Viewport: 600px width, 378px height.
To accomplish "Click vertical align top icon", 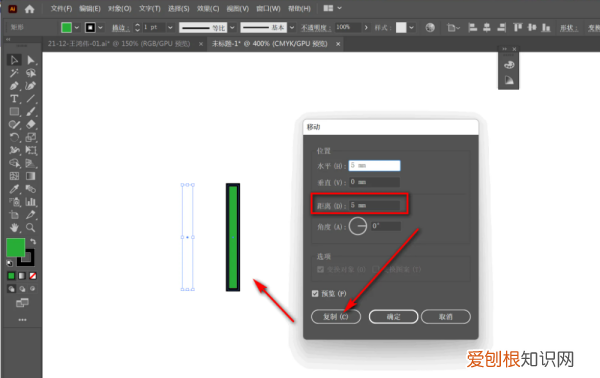I will pos(517,28).
